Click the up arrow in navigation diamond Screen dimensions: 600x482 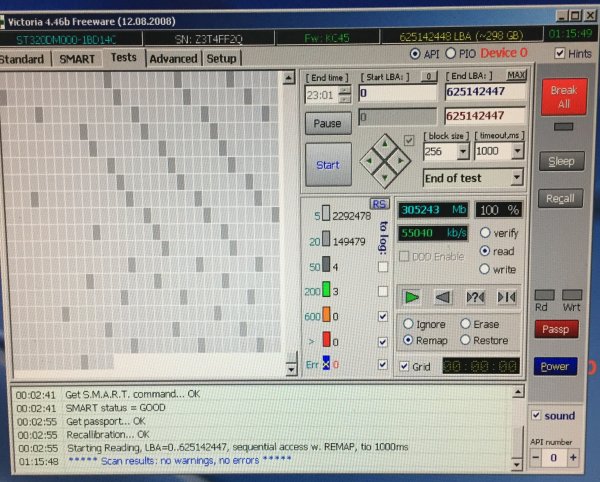tap(385, 144)
